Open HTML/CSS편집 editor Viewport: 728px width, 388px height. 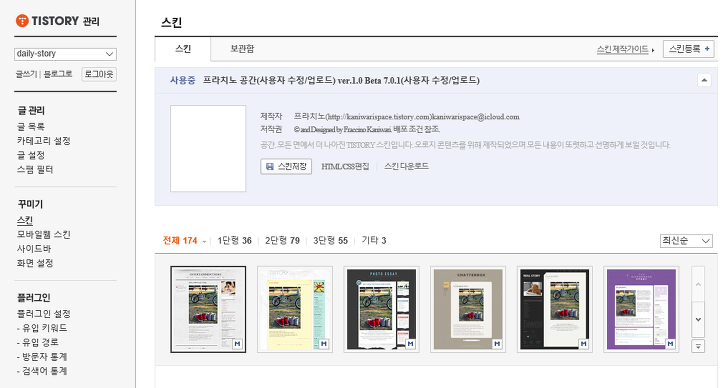point(345,167)
